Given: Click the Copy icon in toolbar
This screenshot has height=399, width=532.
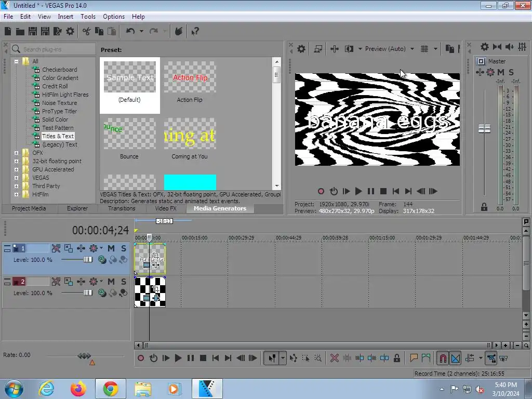Looking at the screenshot, I should [x=99, y=31].
